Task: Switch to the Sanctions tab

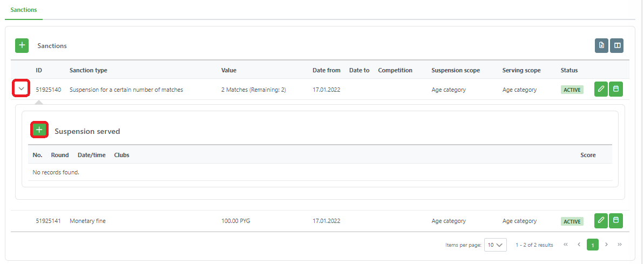Action: (x=24, y=10)
